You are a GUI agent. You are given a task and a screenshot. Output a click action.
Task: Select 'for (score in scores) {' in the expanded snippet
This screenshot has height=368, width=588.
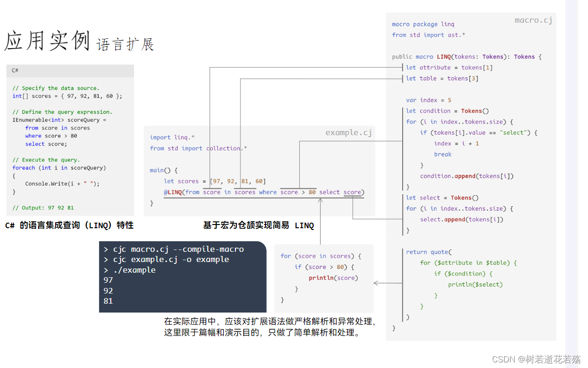321,256
